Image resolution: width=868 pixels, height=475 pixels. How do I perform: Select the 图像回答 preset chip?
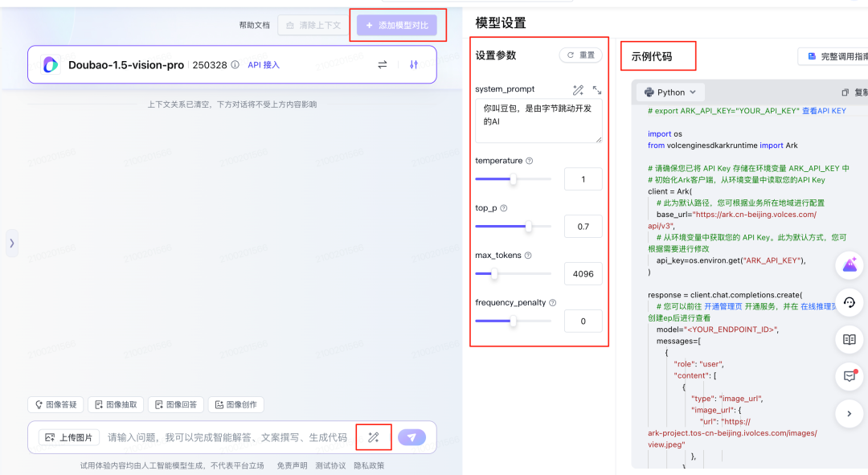pyautogui.click(x=176, y=405)
